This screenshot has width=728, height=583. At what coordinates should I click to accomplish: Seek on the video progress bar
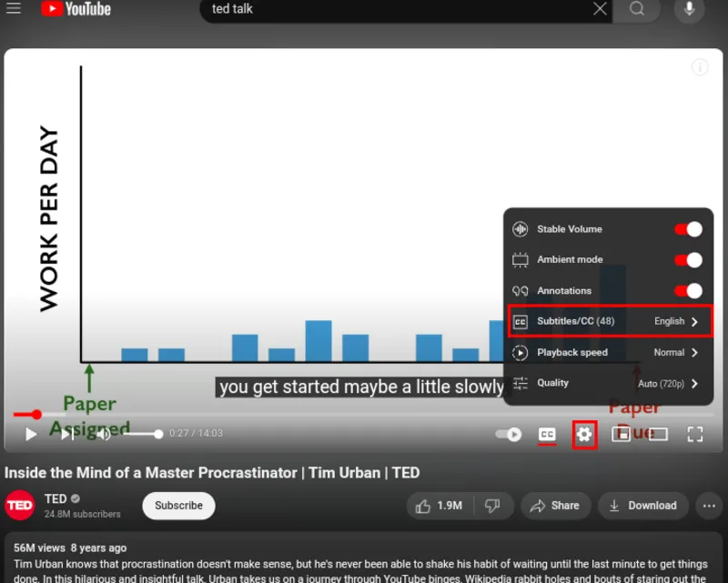click(x=363, y=414)
